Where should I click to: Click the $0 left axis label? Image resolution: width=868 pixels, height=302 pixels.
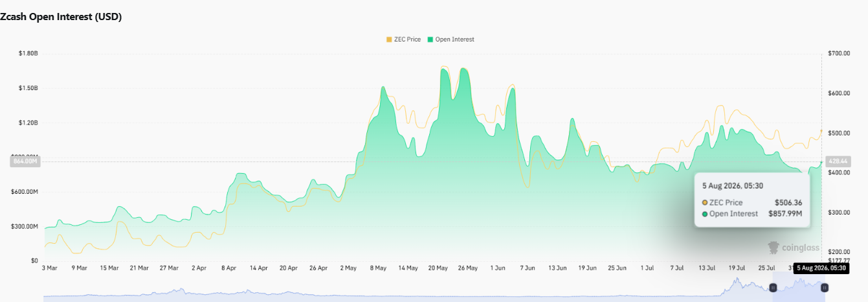[34, 261]
